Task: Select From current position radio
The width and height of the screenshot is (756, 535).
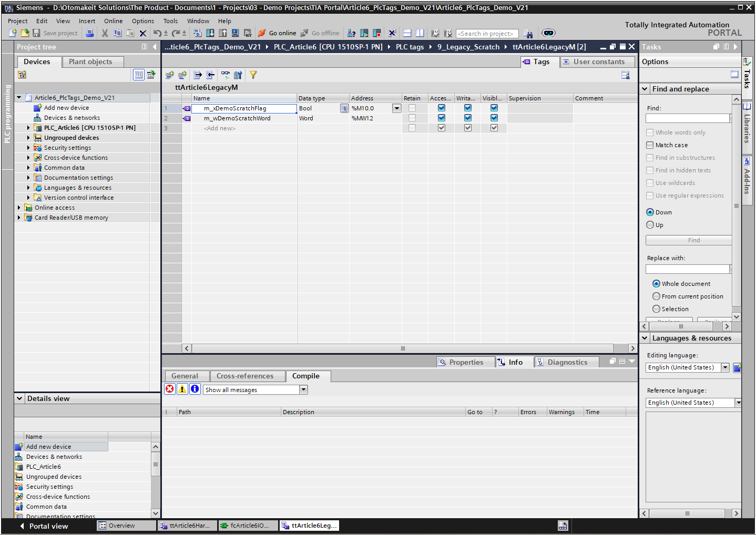Action: tap(656, 296)
